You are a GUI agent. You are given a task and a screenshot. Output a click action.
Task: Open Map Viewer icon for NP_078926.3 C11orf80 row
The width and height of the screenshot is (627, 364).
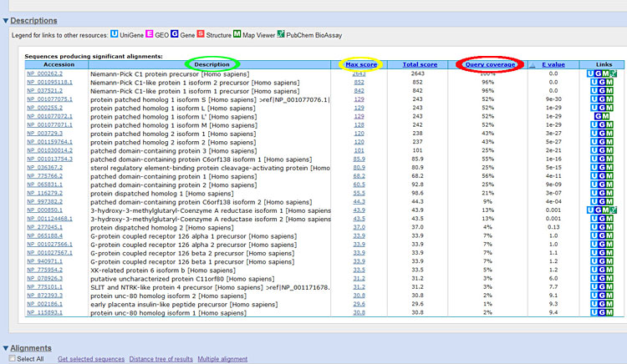pyautogui.click(x=609, y=279)
